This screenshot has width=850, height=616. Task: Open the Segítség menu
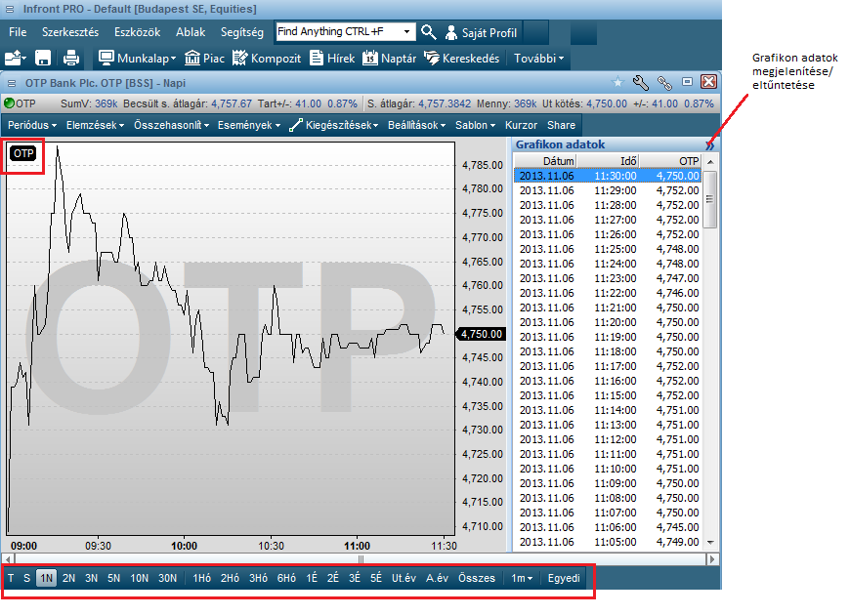pyautogui.click(x=241, y=32)
